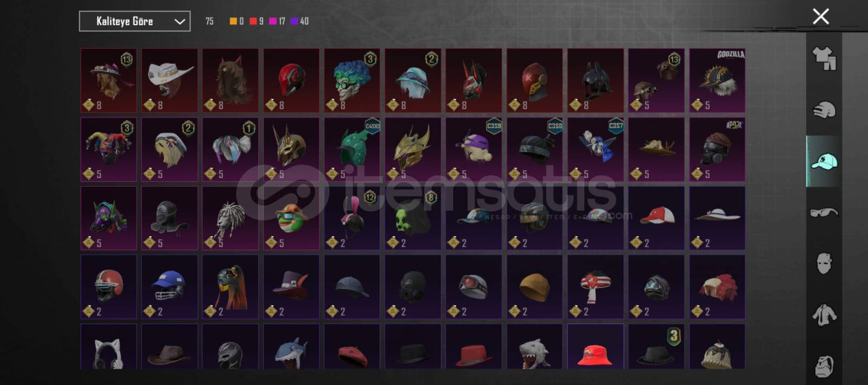Select the Godzilla spiked cap item
This screenshot has height=385, width=868.
click(717, 80)
